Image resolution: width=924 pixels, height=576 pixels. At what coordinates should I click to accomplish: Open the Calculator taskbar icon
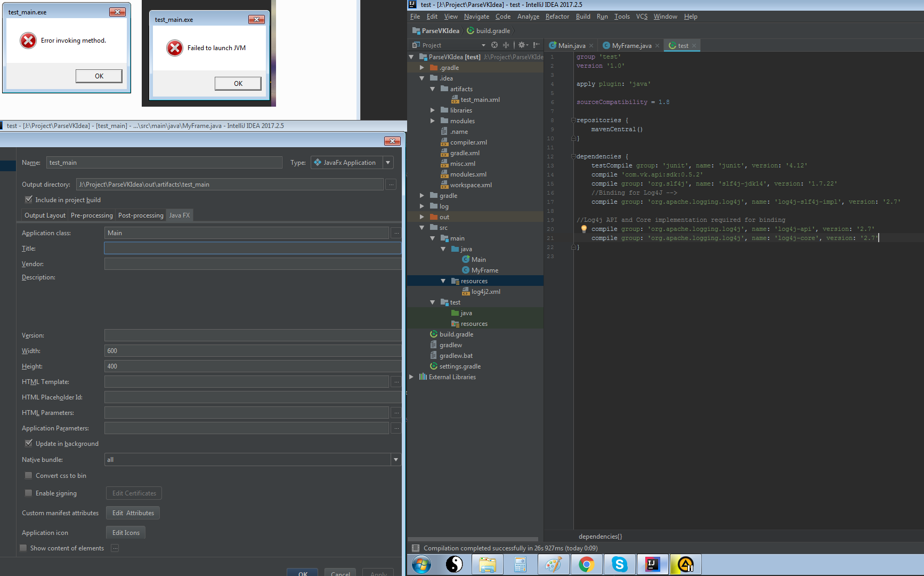pos(520,564)
